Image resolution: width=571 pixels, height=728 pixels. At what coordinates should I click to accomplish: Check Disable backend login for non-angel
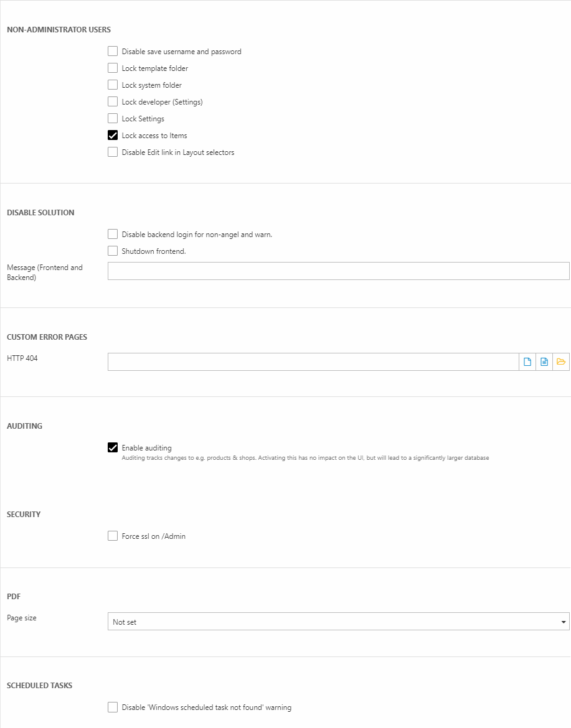[x=113, y=235]
